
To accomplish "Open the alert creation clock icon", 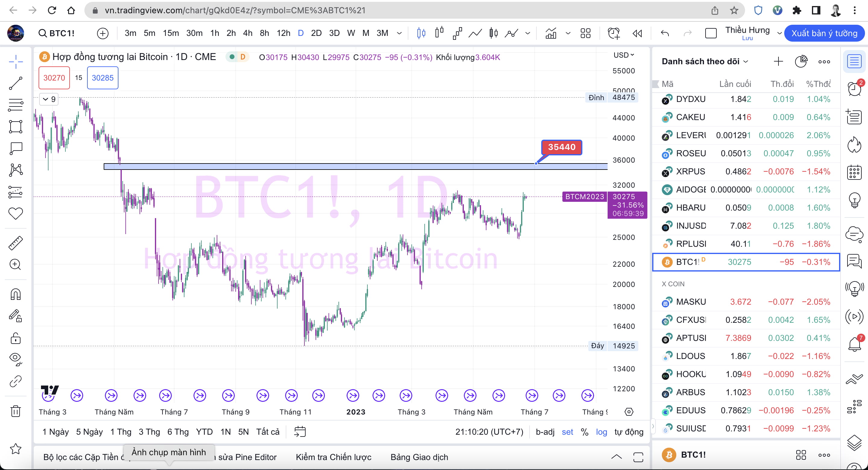I will 613,33.
